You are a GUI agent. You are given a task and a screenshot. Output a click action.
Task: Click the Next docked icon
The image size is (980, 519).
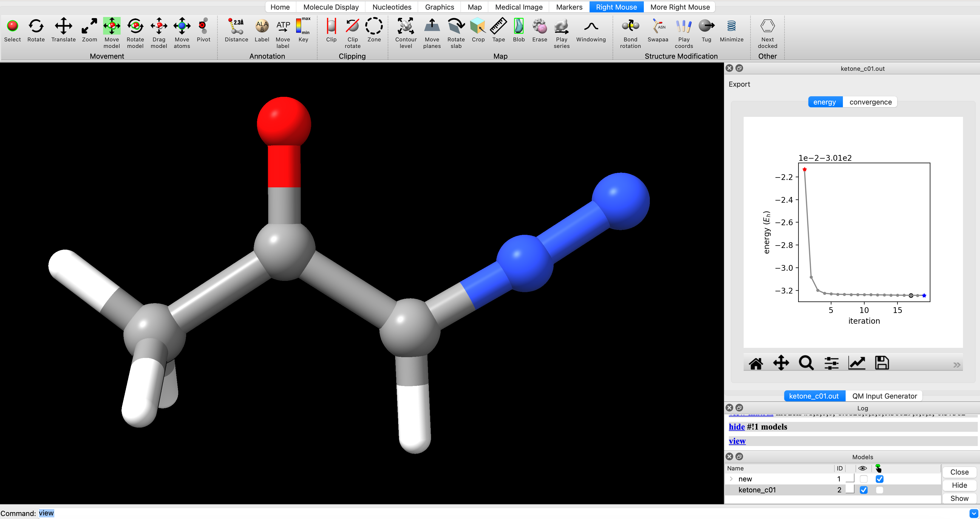pyautogui.click(x=767, y=26)
